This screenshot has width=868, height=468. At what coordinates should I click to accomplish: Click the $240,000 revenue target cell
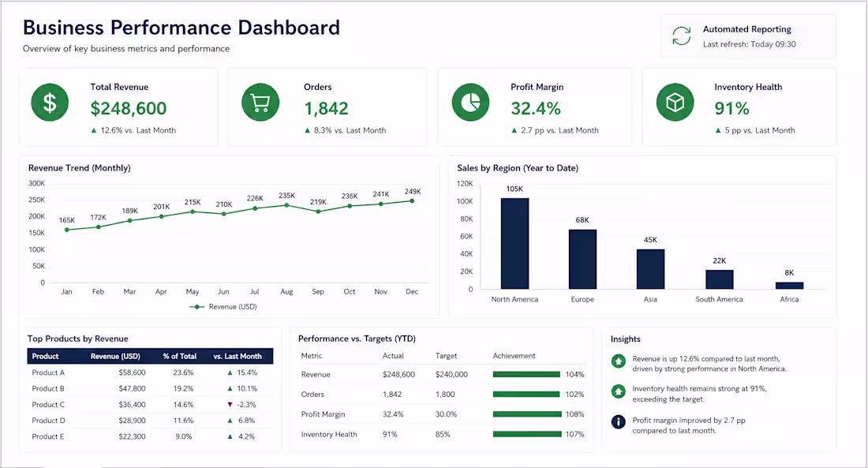pos(451,374)
